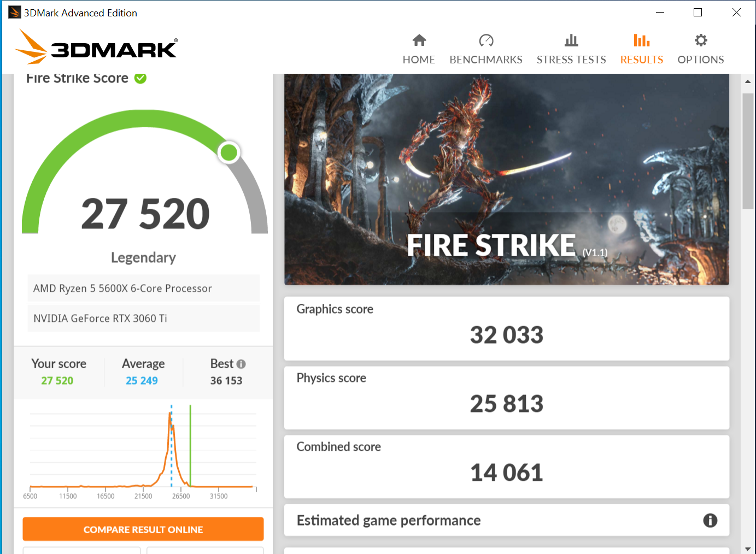This screenshot has height=554, width=756.
Task: Click the Stress Tests bar chart icon
Action: (571, 40)
